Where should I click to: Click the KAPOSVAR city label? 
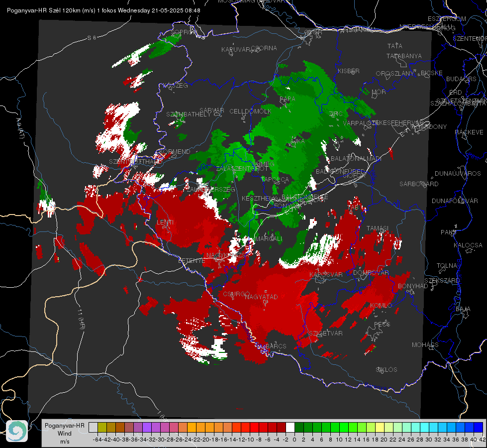326,274
